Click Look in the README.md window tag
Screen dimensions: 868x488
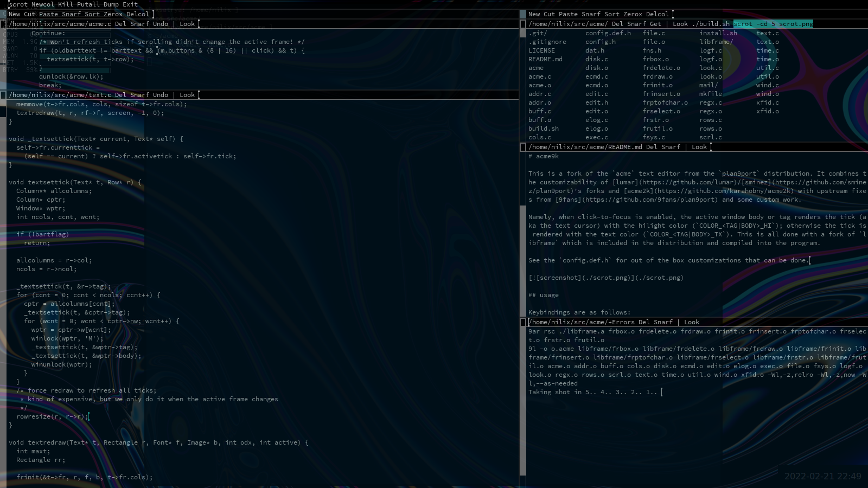pyautogui.click(x=699, y=147)
